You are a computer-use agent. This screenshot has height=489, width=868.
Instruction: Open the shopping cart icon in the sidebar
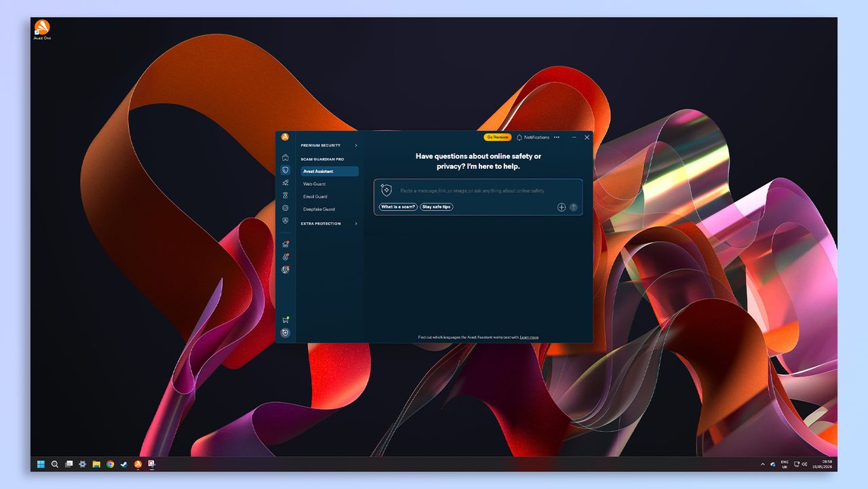(285, 319)
